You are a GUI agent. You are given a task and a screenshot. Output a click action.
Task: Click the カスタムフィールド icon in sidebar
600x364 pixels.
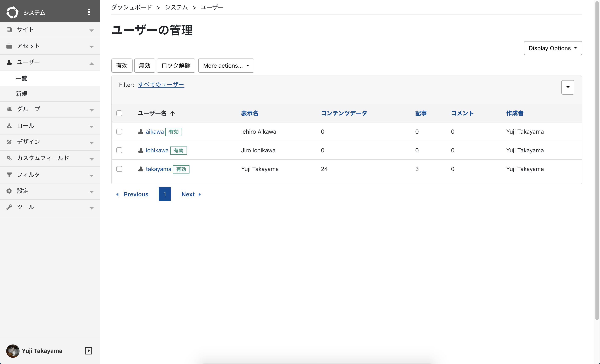[9, 158]
